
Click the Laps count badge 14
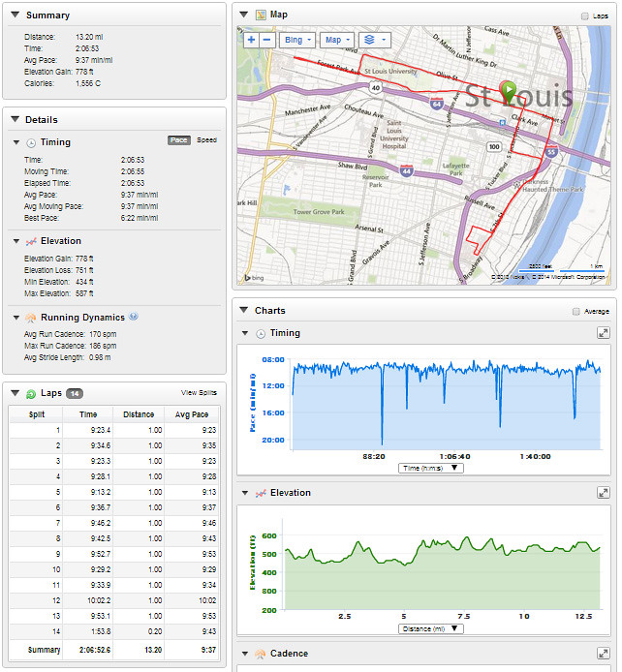(x=75, y=393)
